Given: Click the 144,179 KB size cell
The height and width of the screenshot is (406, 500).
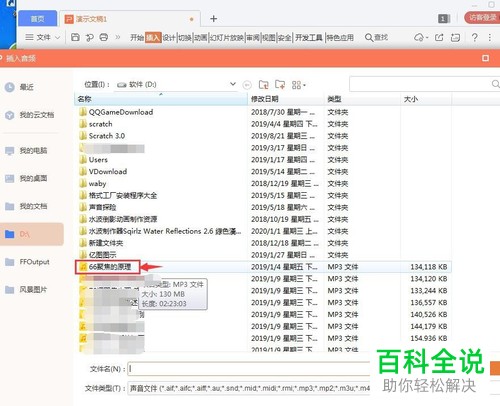Looking at the screenshot, I should (x=429, y=326).
